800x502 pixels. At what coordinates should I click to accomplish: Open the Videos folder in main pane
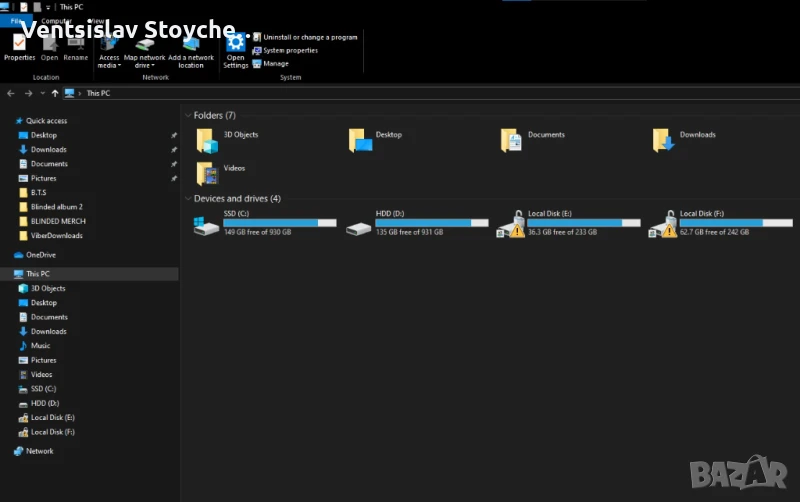207,173
